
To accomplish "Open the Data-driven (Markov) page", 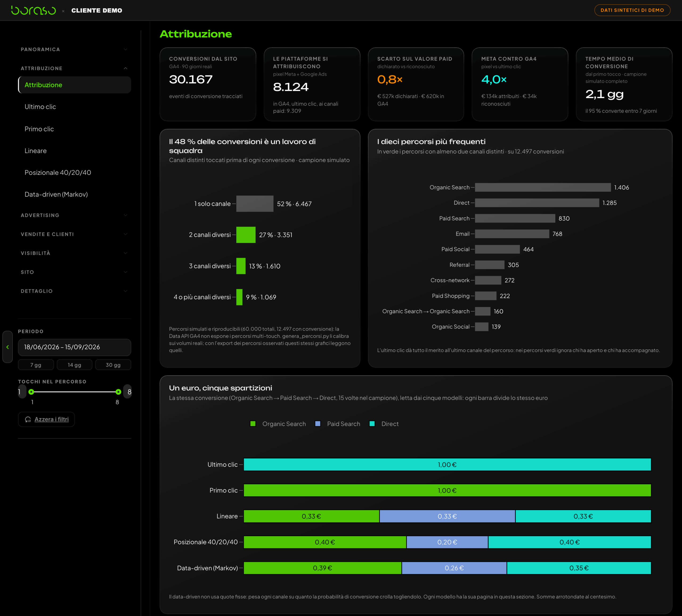I will (74, 194).
